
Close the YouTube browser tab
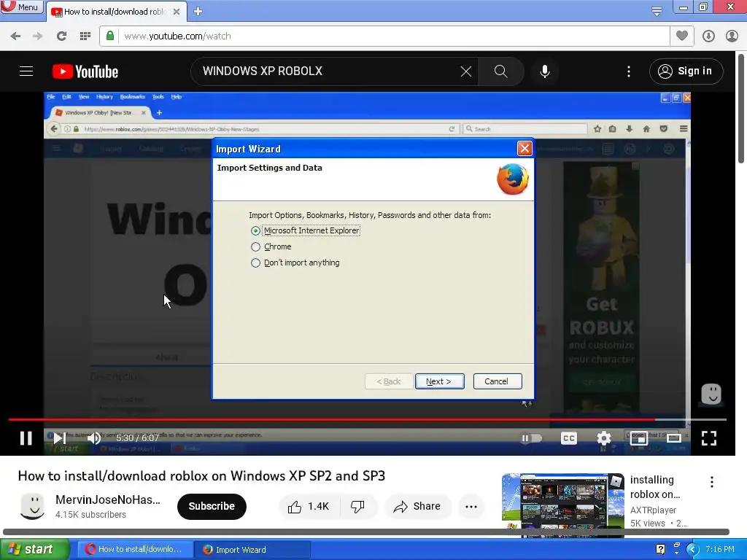click(177, 12)
